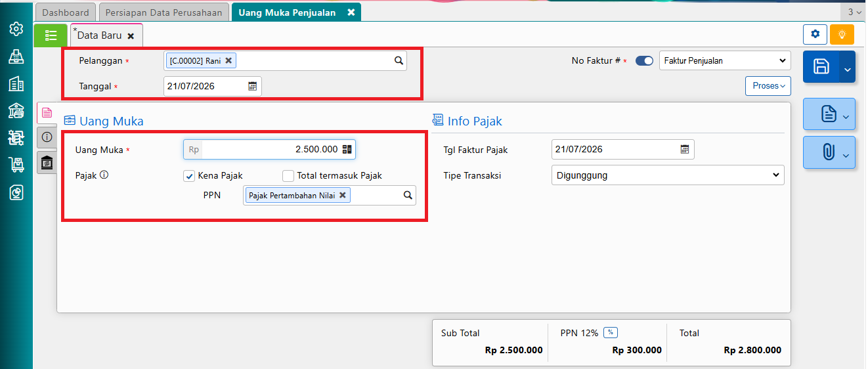Click the orange lightbulb hint button
The height and width of the screenshot is (369, 868).
point(842,34)
